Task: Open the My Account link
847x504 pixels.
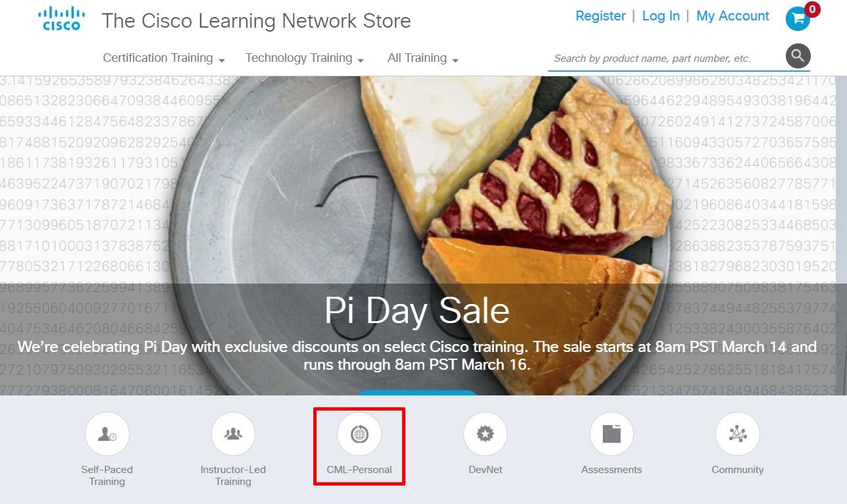Action: point(732,16)
